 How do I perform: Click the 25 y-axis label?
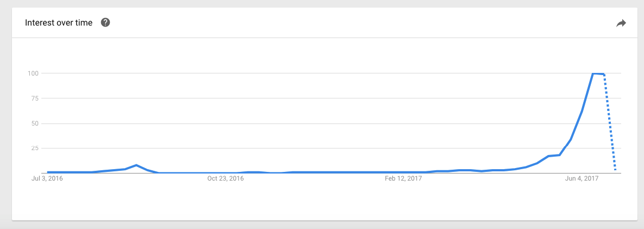pos(35,148)
